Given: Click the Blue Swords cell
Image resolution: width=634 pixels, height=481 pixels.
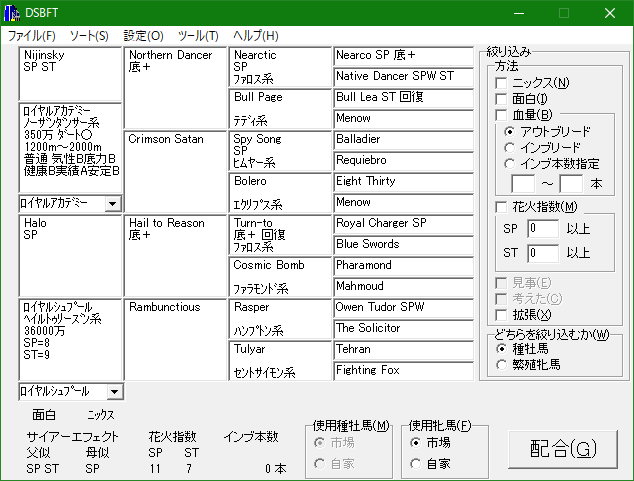Looking at the screenshot, I should tap(404, 245).
